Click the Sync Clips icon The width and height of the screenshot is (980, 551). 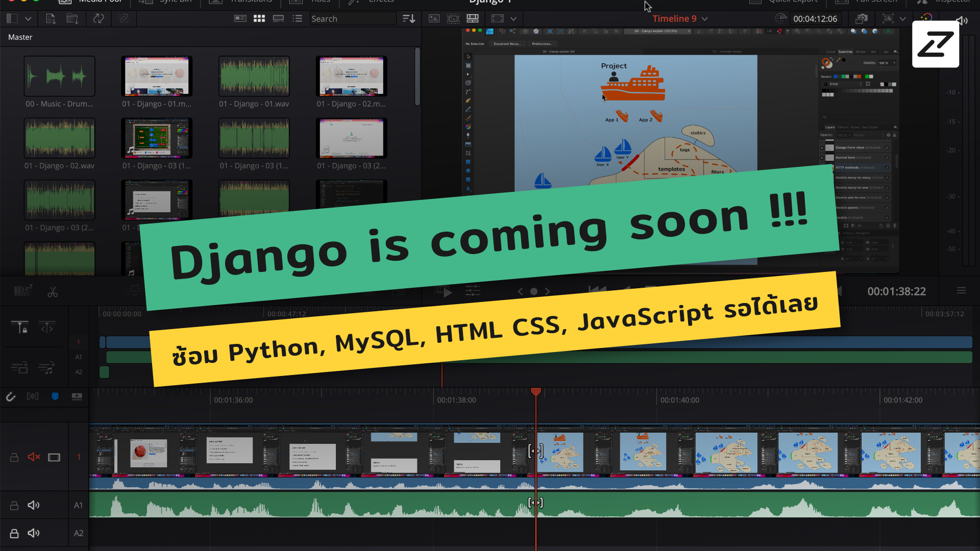(99, 19)
